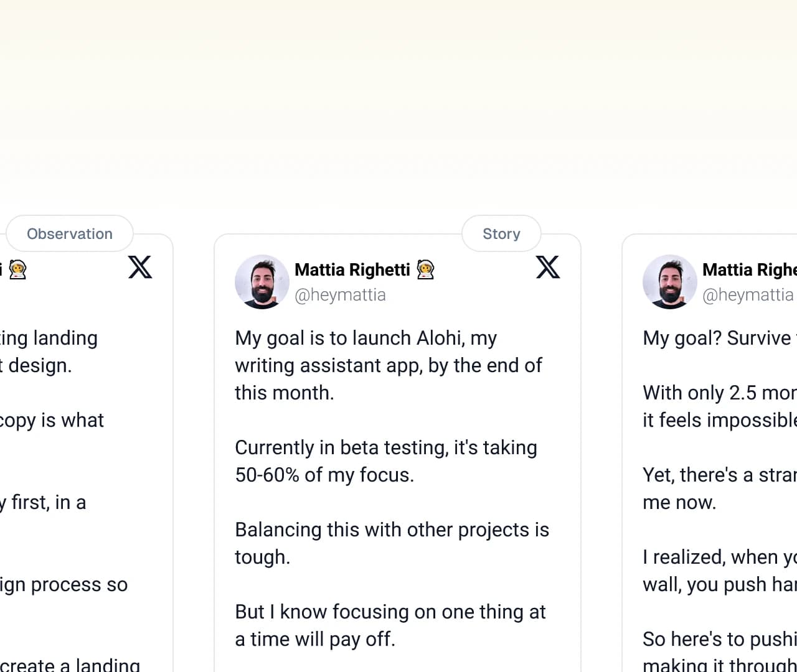Open profile avatar in the rightmost card
This screenshot has height=672, width=797.
(669, 281)
